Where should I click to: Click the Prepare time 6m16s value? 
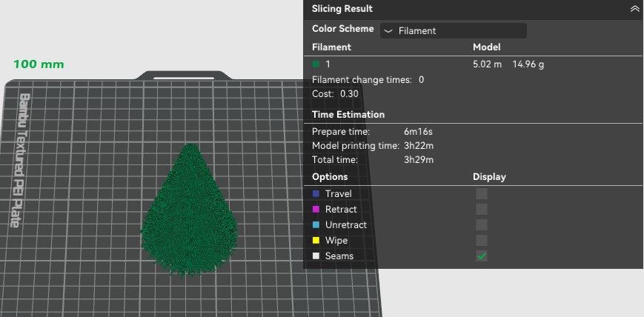tap(418, 133)
